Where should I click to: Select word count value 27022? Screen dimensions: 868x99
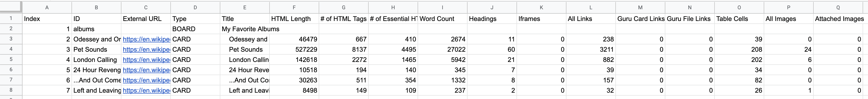pyautogui.click(x=442, y=49)
